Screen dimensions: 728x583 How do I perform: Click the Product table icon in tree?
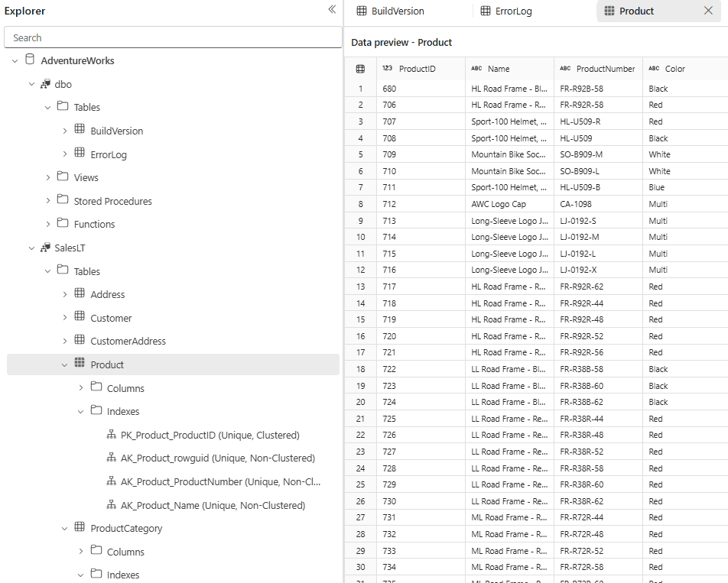click(80, 362)
